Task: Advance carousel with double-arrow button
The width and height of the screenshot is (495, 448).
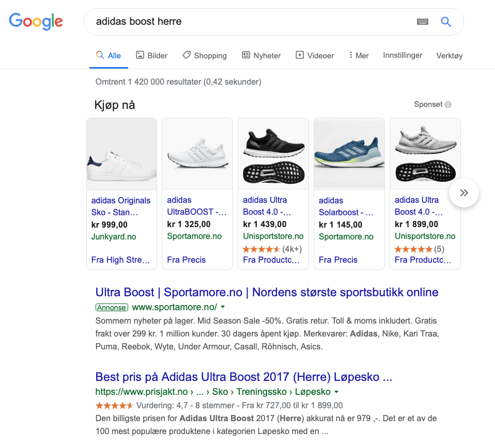Action: 464,193
